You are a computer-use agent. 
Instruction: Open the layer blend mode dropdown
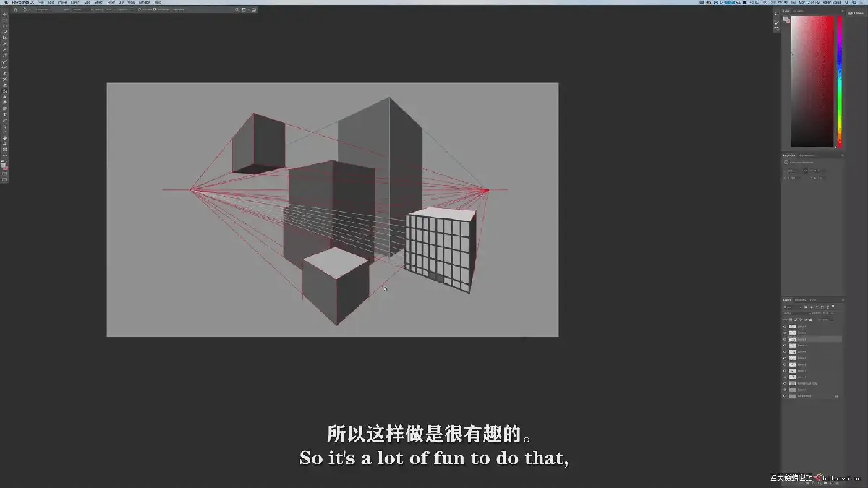coord(797,313)
